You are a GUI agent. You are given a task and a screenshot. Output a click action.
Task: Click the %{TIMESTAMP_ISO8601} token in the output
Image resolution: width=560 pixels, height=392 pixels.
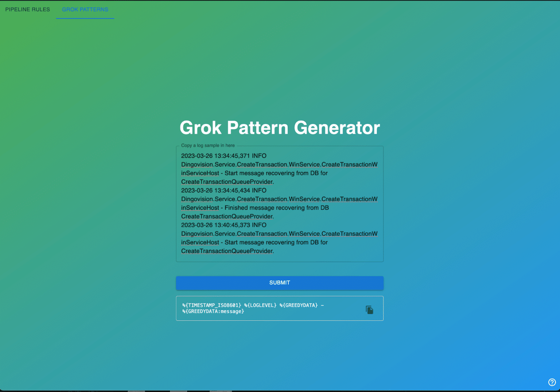tap(211, 305)
